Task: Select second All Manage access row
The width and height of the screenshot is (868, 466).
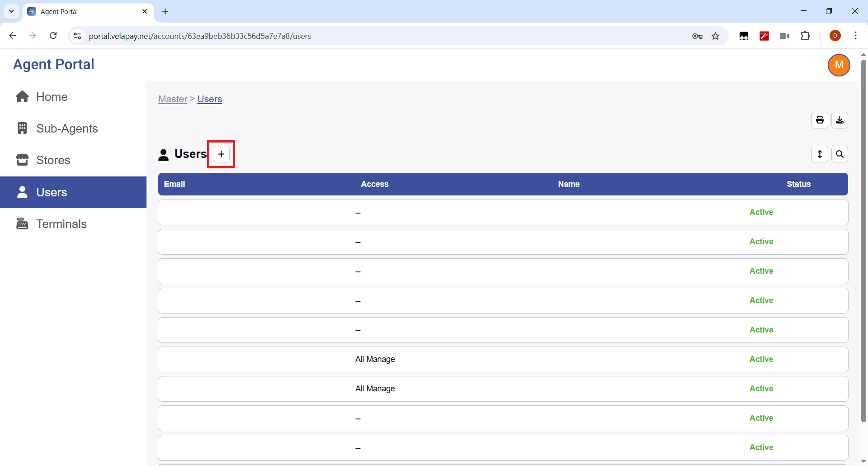Action: [x=503, y=389]
